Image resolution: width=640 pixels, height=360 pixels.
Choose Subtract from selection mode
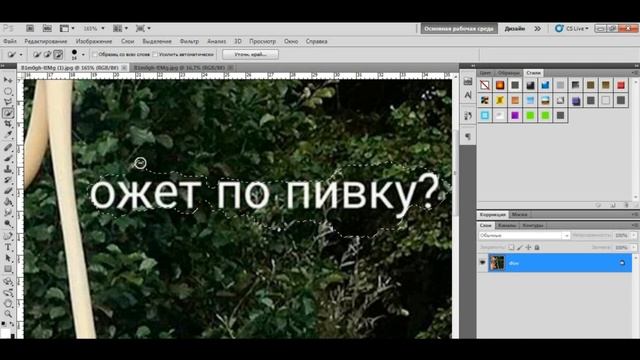58,54
